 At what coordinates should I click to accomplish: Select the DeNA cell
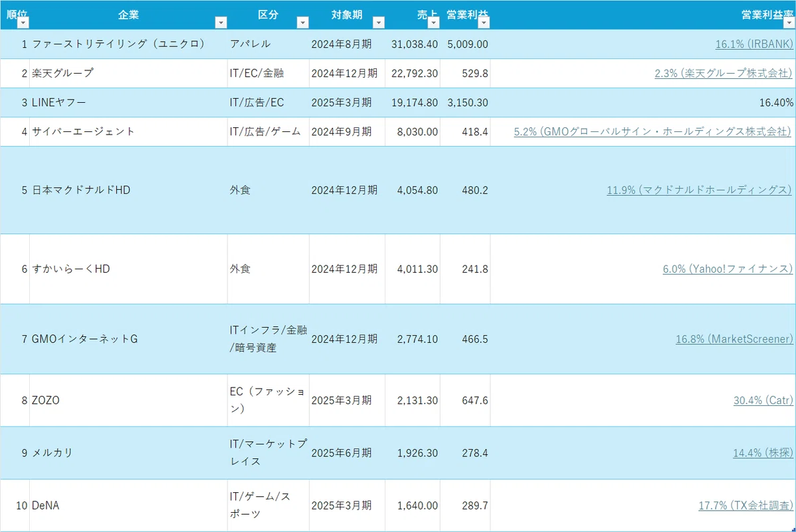(x=129, y=505)
